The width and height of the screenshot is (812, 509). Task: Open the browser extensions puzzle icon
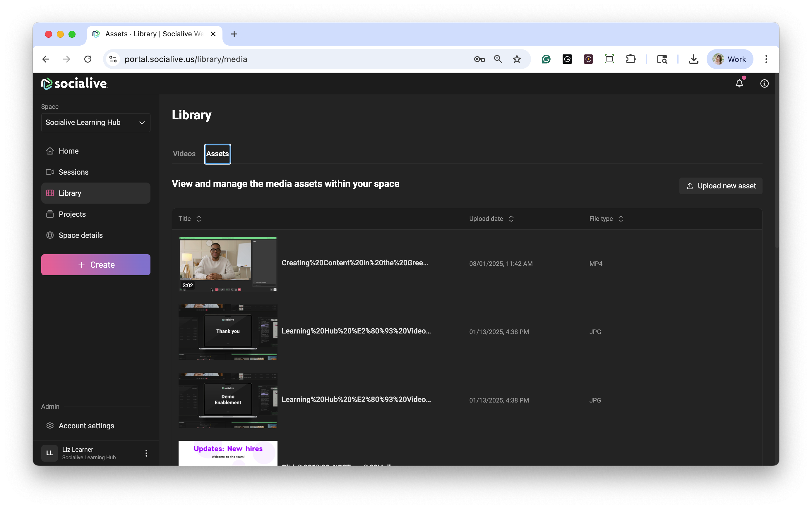[631, 59]
